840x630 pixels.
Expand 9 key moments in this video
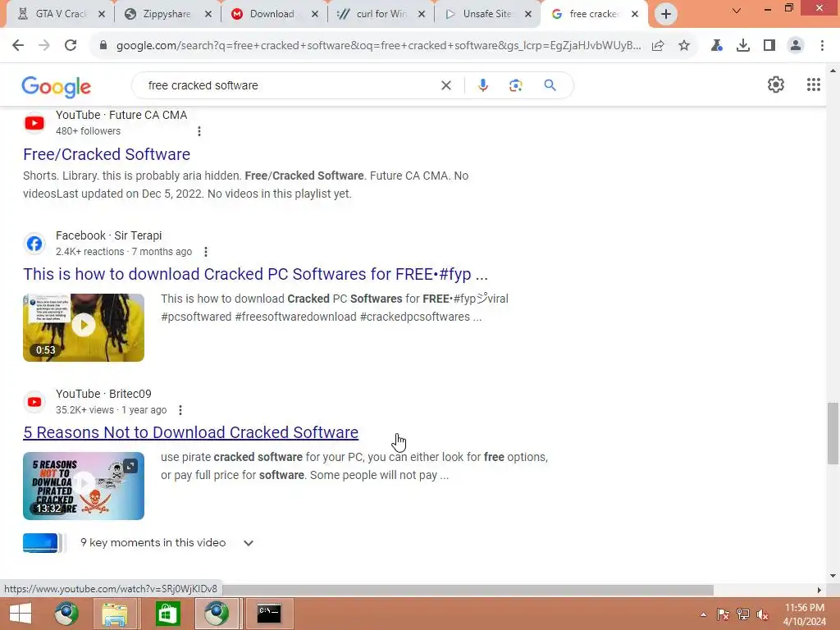tap(248, 543)
